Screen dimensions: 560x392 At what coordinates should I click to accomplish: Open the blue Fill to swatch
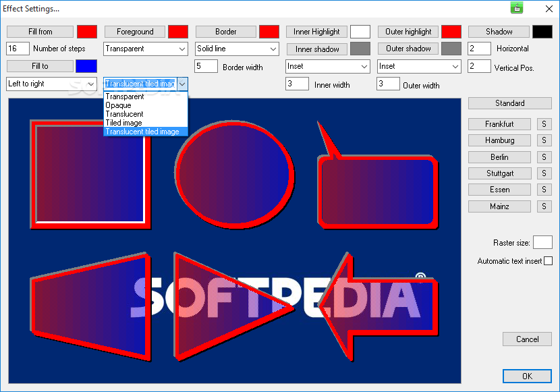[86, 66]
